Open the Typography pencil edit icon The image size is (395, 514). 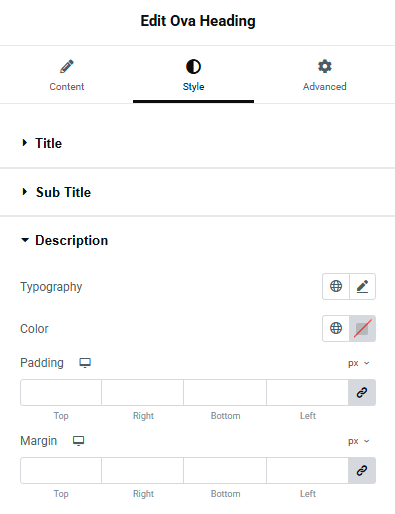(362, 286)
